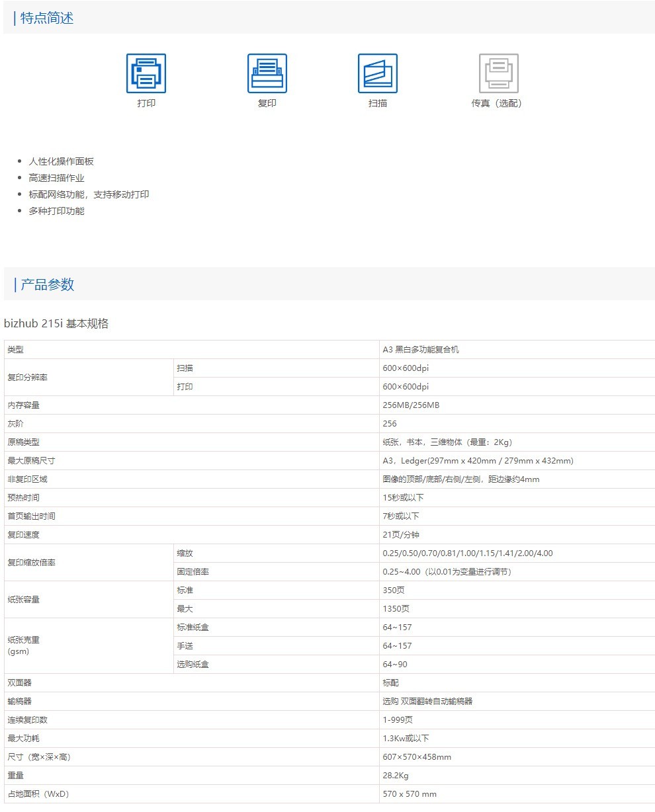Click the 尺寸（宽×深×高）row label
655x812 pixels.
click(x=38, y=757)
